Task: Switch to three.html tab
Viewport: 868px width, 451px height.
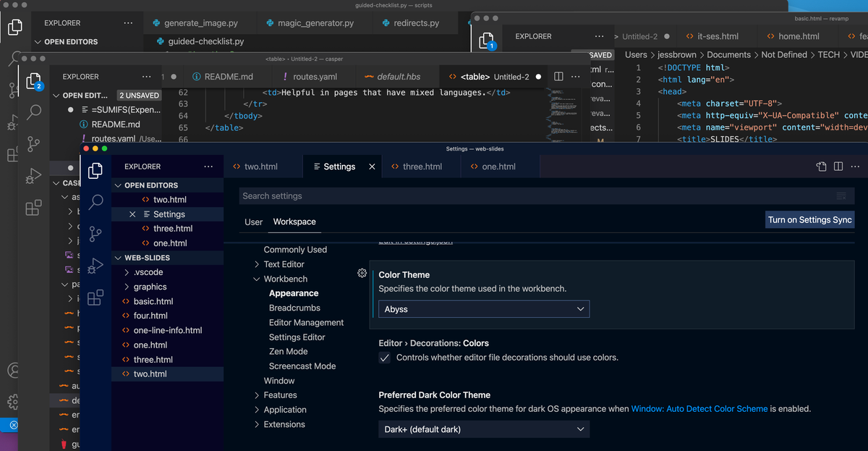Action: (422, 167)
